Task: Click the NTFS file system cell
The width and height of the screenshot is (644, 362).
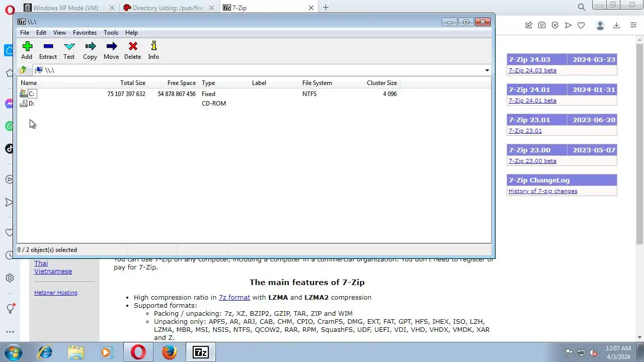Action: (309, 94)
